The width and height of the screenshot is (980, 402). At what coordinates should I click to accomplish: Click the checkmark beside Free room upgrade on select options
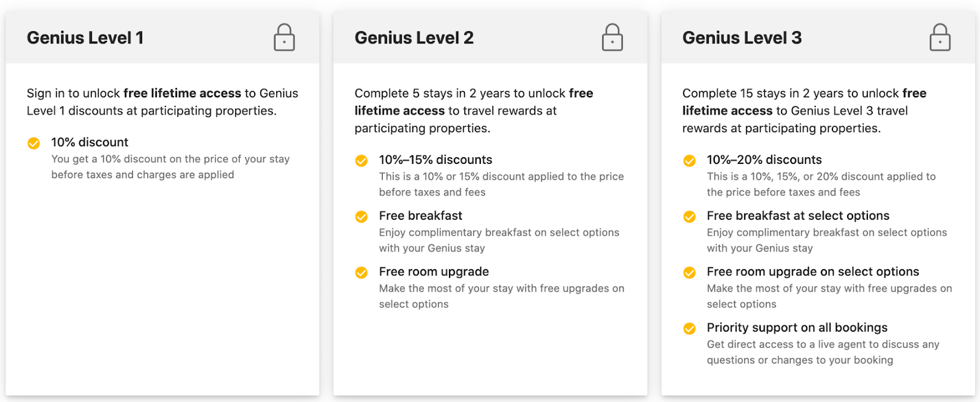[689, 273]
